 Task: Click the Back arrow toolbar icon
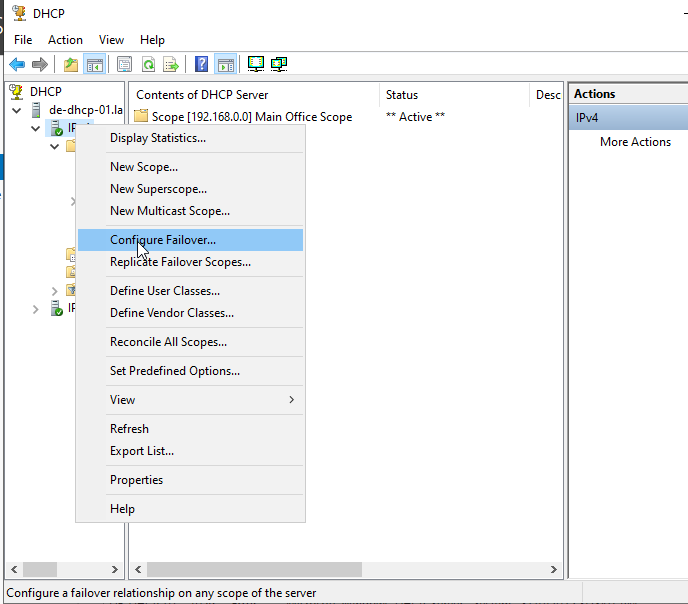17,65
